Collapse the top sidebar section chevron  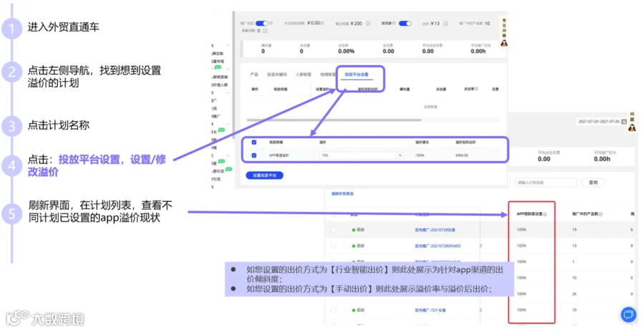coord(228,46)
